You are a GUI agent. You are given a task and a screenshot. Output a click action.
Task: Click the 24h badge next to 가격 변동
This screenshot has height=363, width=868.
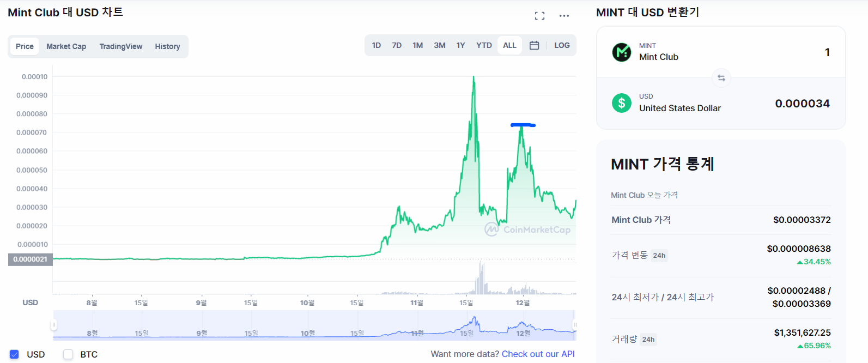659,255
